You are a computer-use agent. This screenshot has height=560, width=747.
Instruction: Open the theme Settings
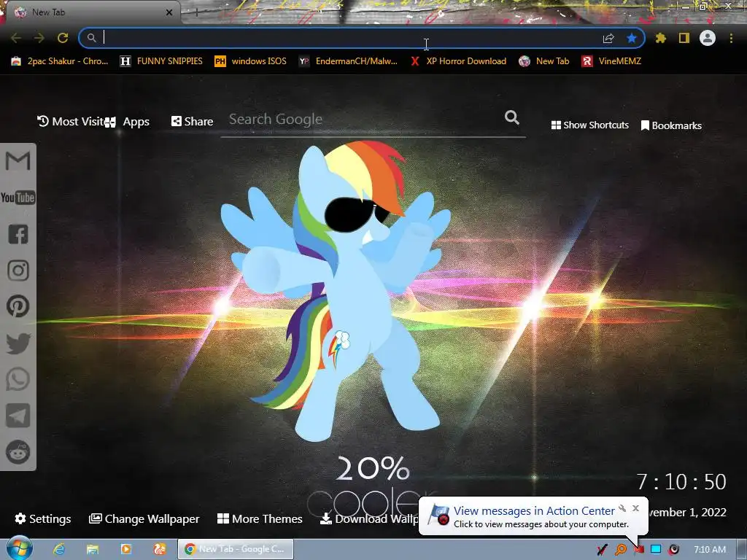pos(43,518)
